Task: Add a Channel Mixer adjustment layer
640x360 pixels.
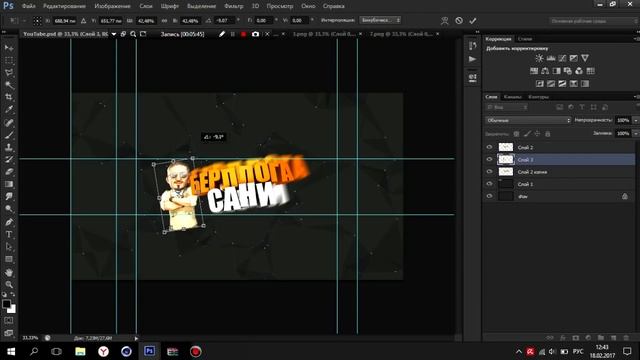Action: pyautogui.click(x=579, y=71)
